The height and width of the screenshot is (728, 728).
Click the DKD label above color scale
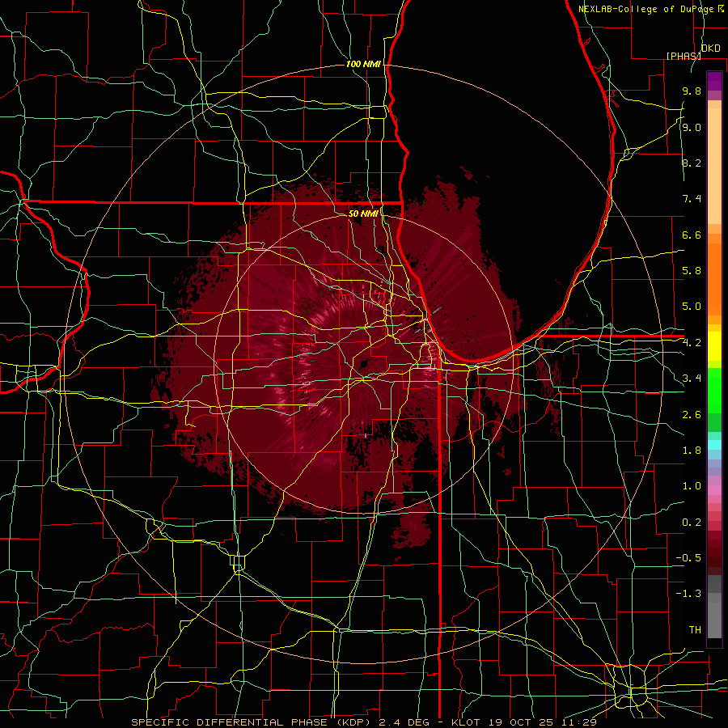point(710,49)
